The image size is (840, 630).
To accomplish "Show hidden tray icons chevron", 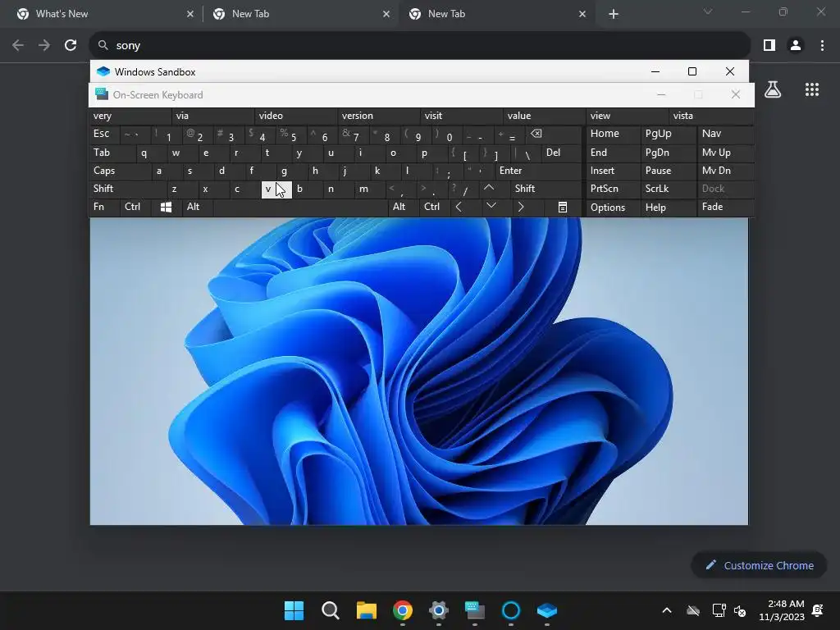I will [x=667, y=610].
